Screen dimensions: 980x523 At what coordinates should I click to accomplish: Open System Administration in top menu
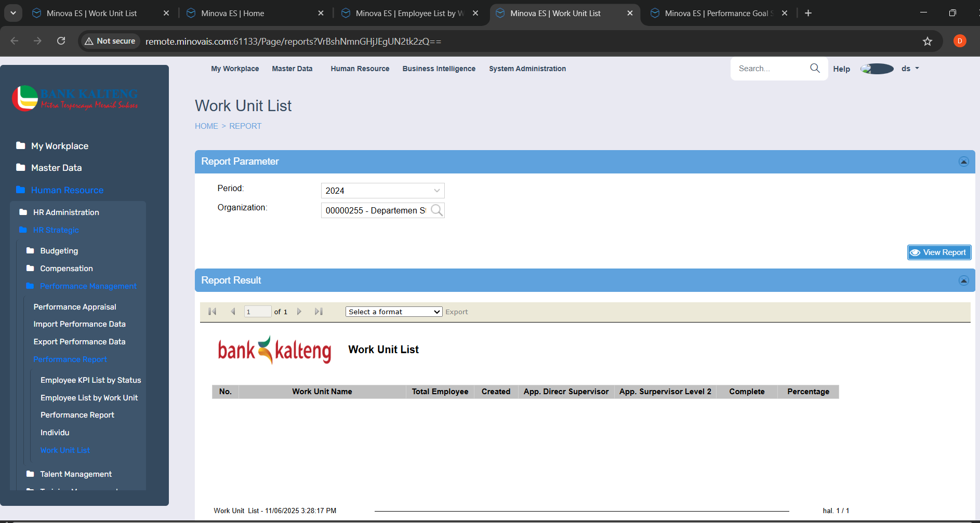[527, 69]
